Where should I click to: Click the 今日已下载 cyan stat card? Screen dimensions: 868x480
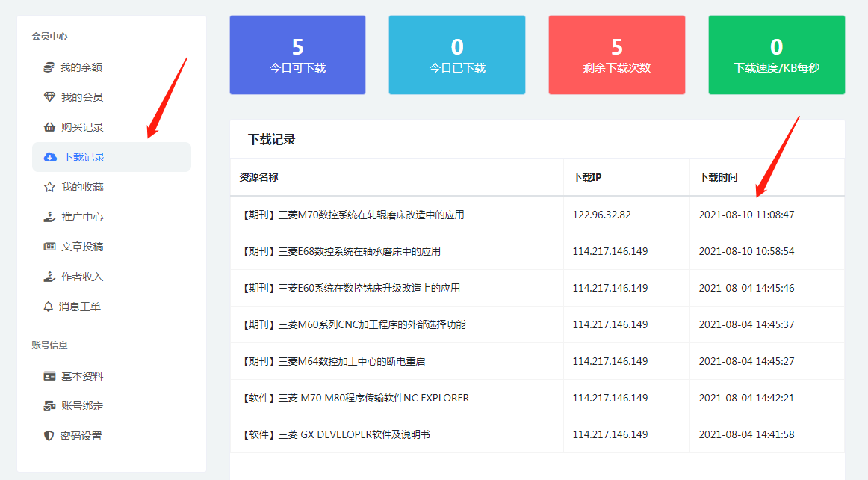tap(456, 55)
